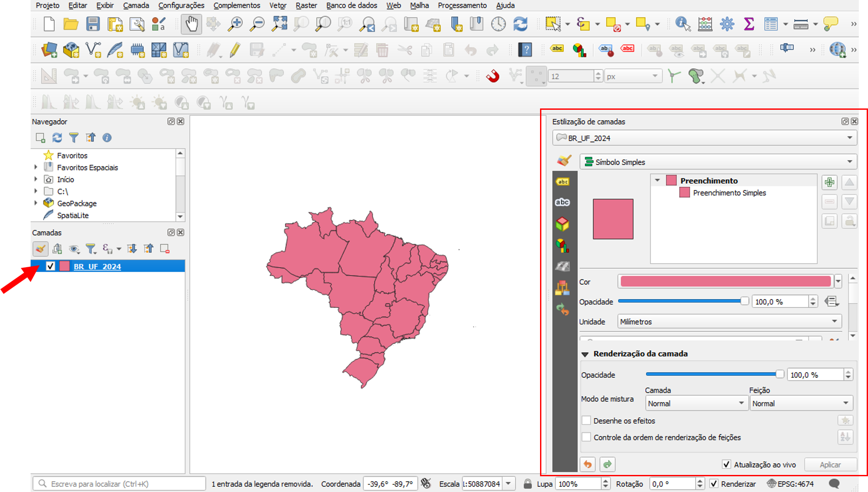Toggle visibility of BR_UF_2024 layer

[50, 266]
